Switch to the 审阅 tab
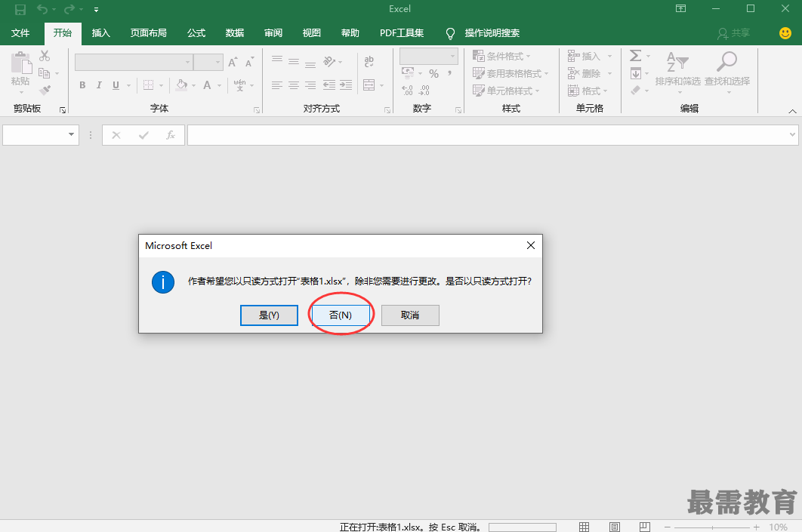 pyautogui.click(x=273, y=33)
